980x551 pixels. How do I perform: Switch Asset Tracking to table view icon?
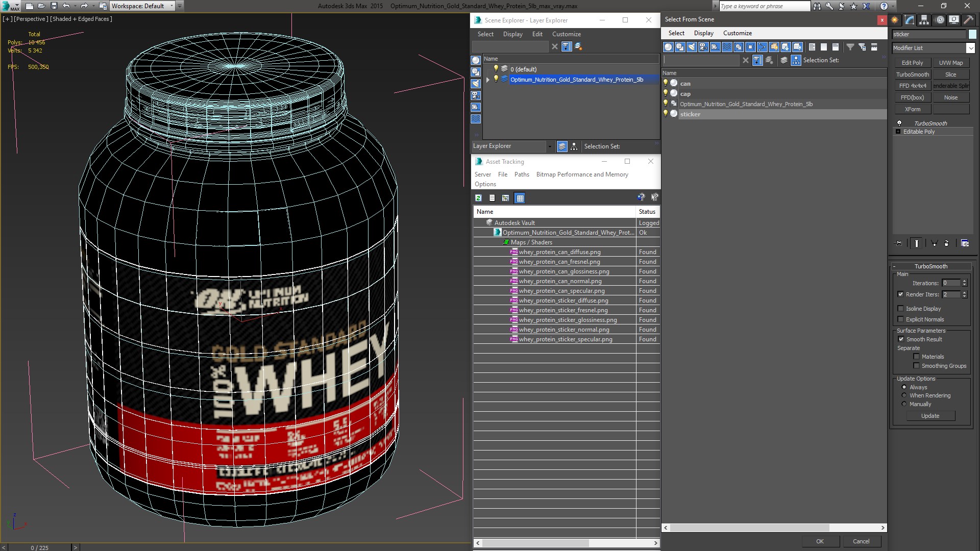coord(520,198)
